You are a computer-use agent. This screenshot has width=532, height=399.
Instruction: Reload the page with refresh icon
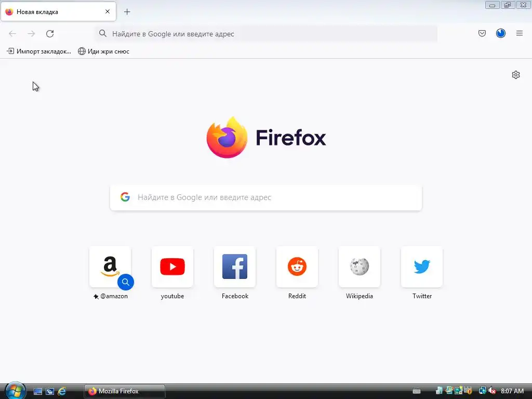[50, 34]
